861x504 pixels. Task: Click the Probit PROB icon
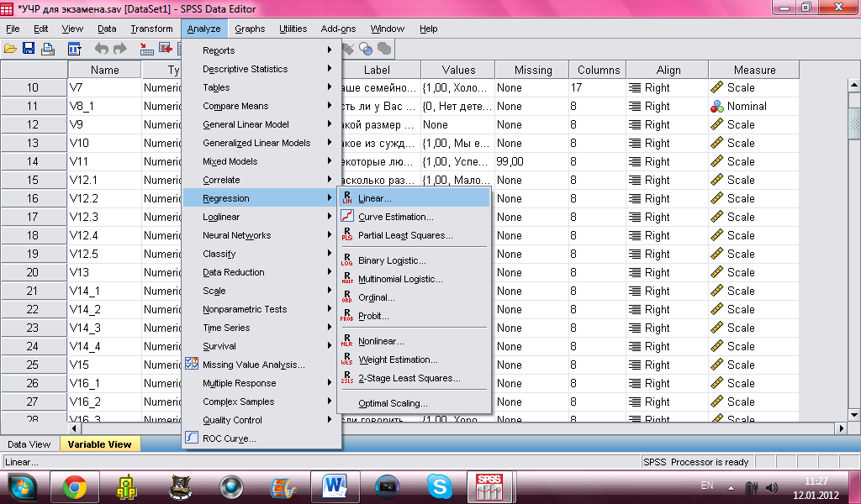click(347, 315)
